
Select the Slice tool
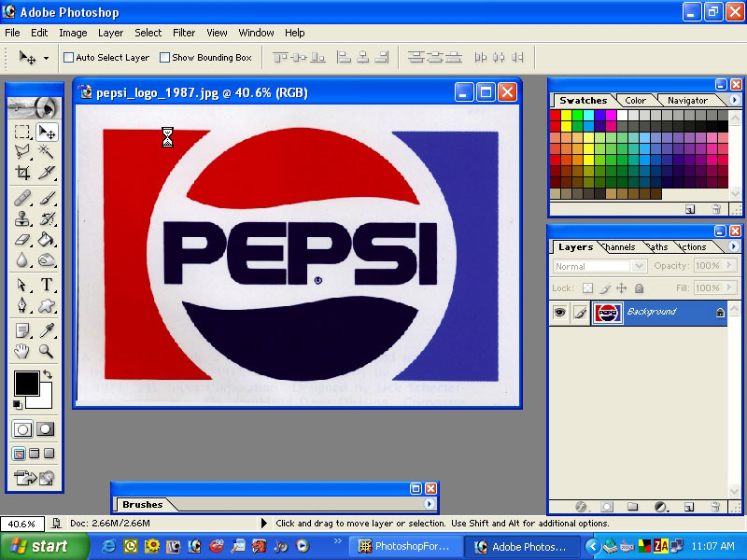(47, 172)
